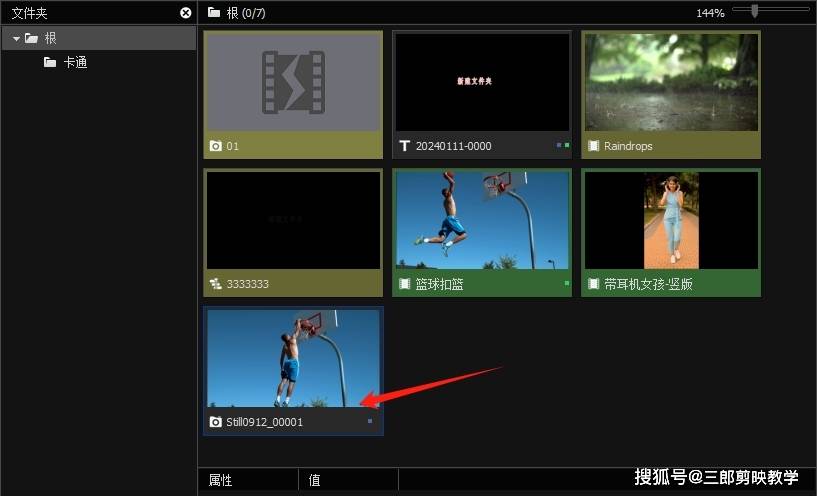The height and width of the screenshot is (496, 817).
Task: Click the sequence icon beside 3333333
Action: [214, 284]
